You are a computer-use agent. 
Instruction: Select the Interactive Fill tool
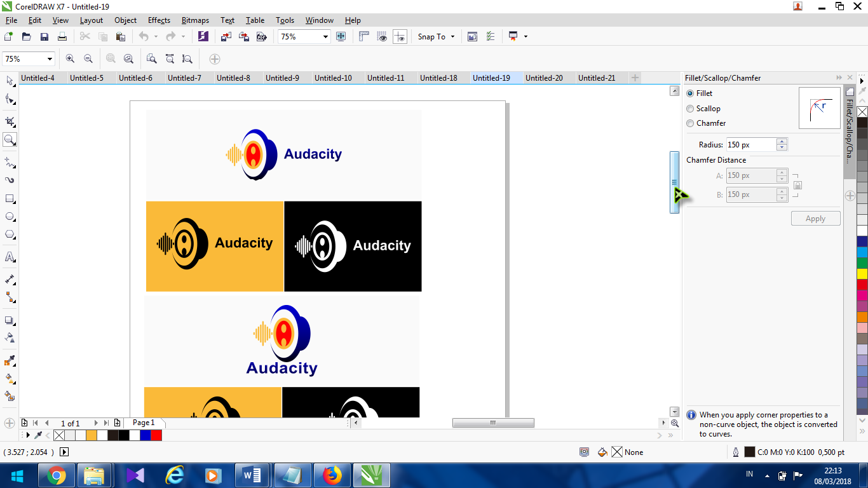pos(10,379)
